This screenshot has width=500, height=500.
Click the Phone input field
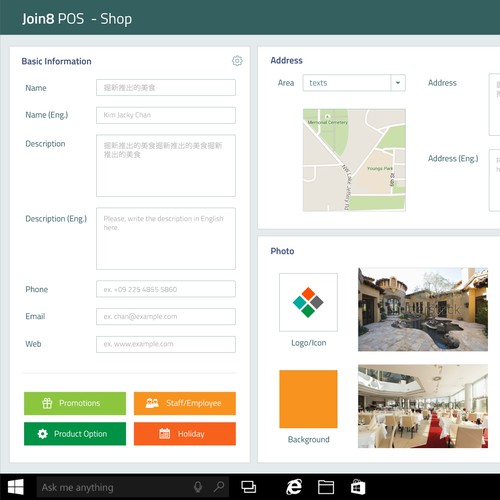pyautogui.click(x=166, y=289)
